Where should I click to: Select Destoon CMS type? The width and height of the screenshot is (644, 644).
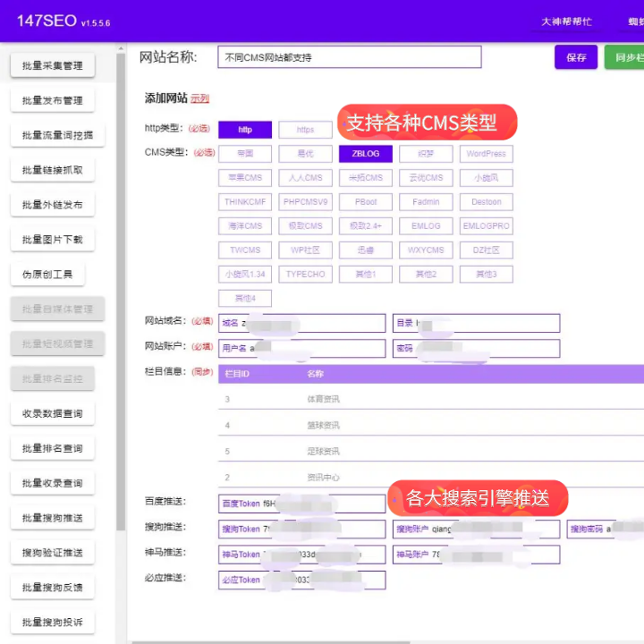(487, 201)
